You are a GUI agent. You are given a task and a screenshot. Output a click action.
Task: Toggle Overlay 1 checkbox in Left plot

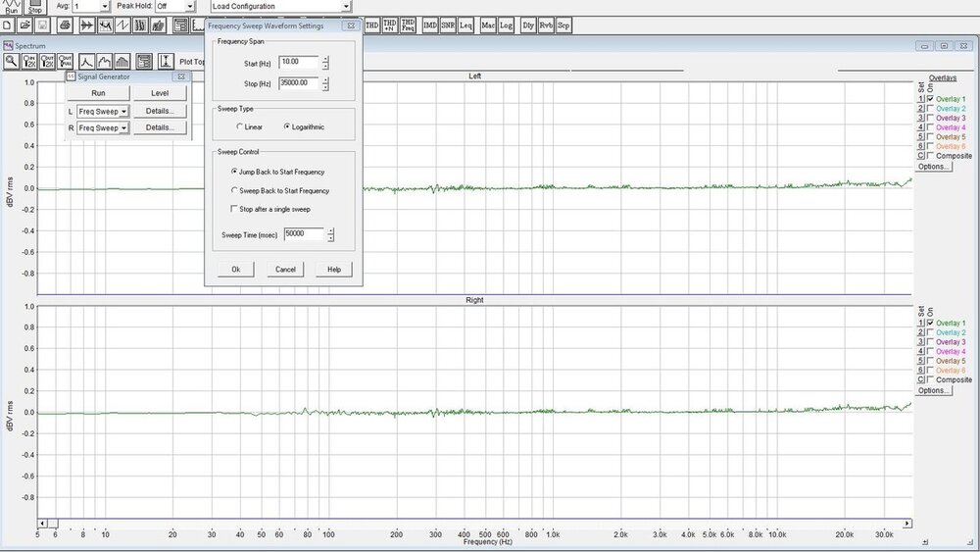tap(931, 99)
